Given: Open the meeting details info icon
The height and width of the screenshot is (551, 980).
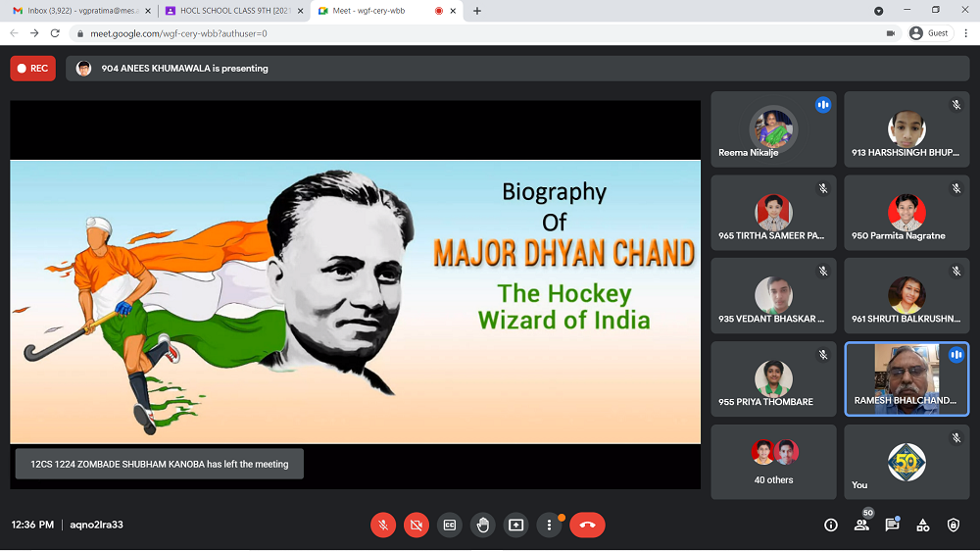Looking at the screenshot, I should (831, 525).
